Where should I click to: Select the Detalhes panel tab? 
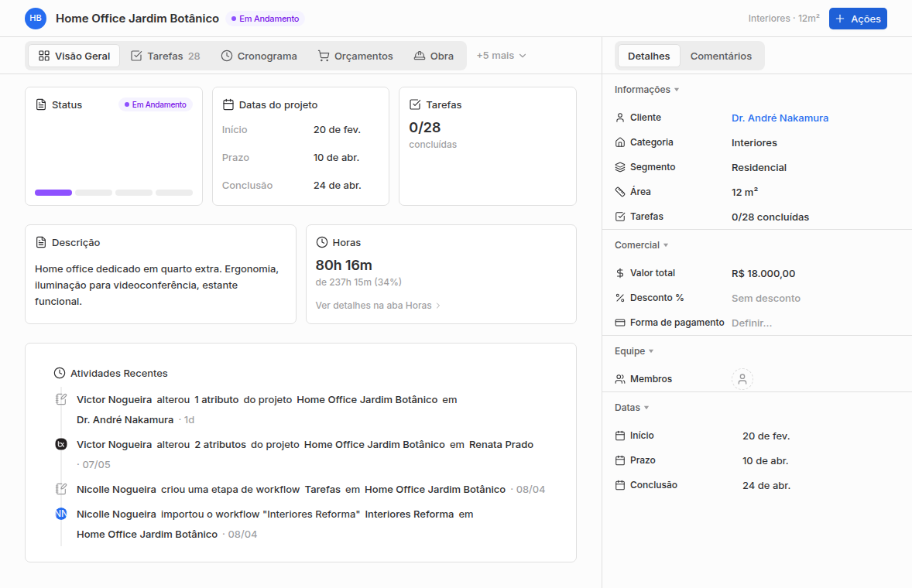649,56
